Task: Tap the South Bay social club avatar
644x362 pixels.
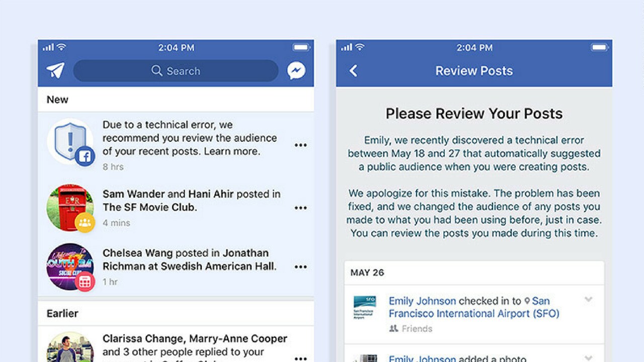Action: click(x=70, y=266)
